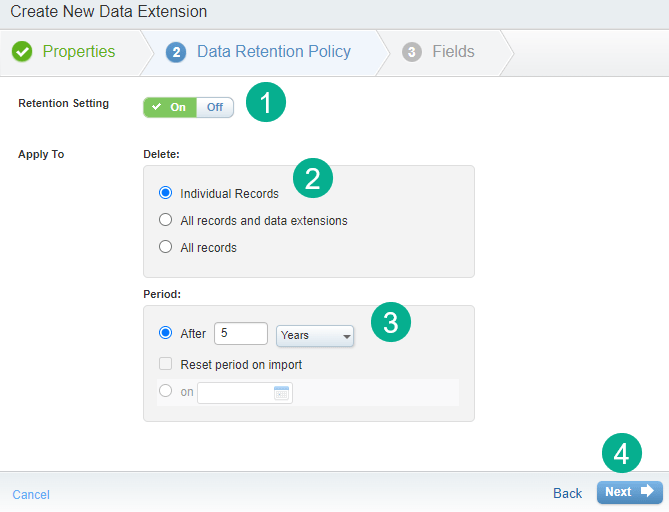Screen dimensions: 669x512
Task: Open the calendar date picker icon
Action: point(281,393)
